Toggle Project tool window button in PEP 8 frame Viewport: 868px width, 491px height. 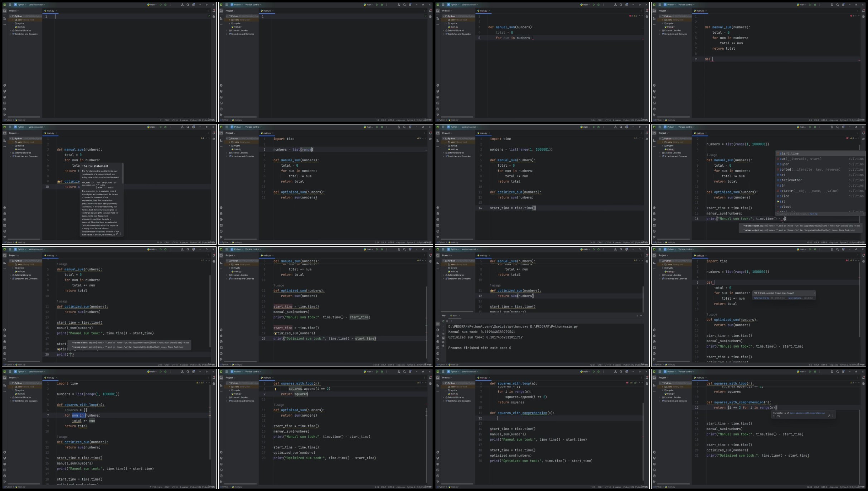(x=654, y=255)
